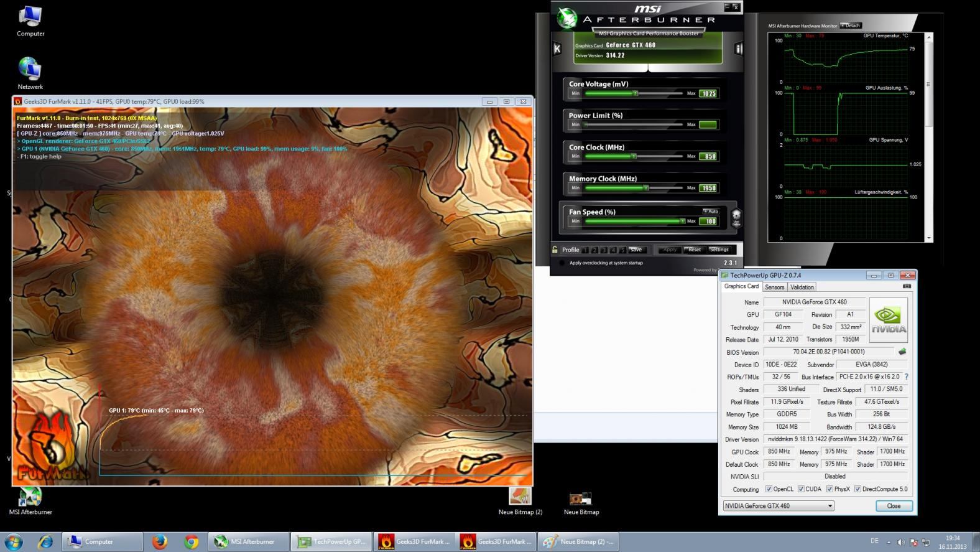Show hidden tray icons arrow
The image size is (980, 552).
point(888,542)
